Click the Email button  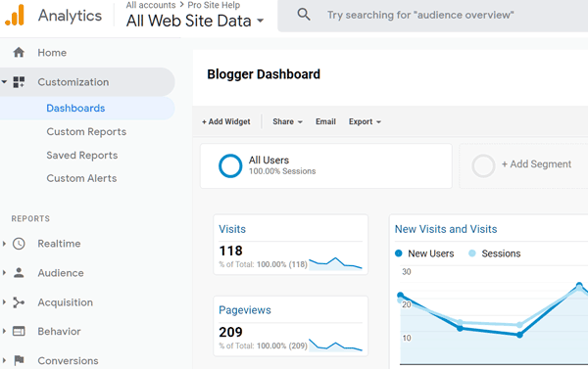pos(325,121)
